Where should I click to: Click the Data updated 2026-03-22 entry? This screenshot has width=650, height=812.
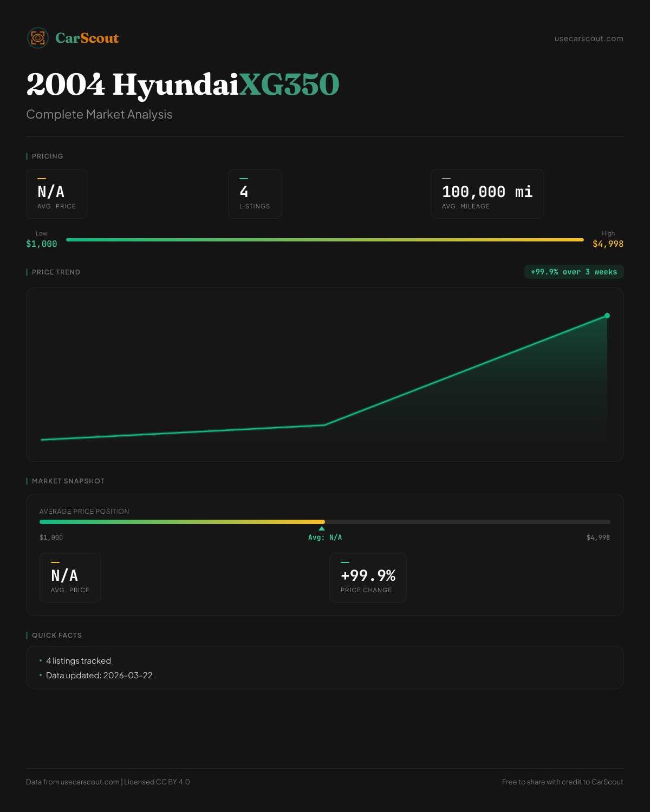pos(99,676)
